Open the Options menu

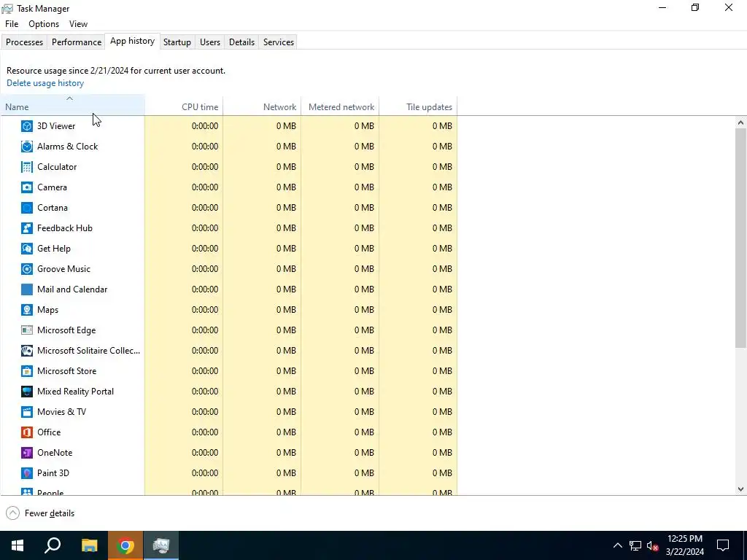[44, 24]
